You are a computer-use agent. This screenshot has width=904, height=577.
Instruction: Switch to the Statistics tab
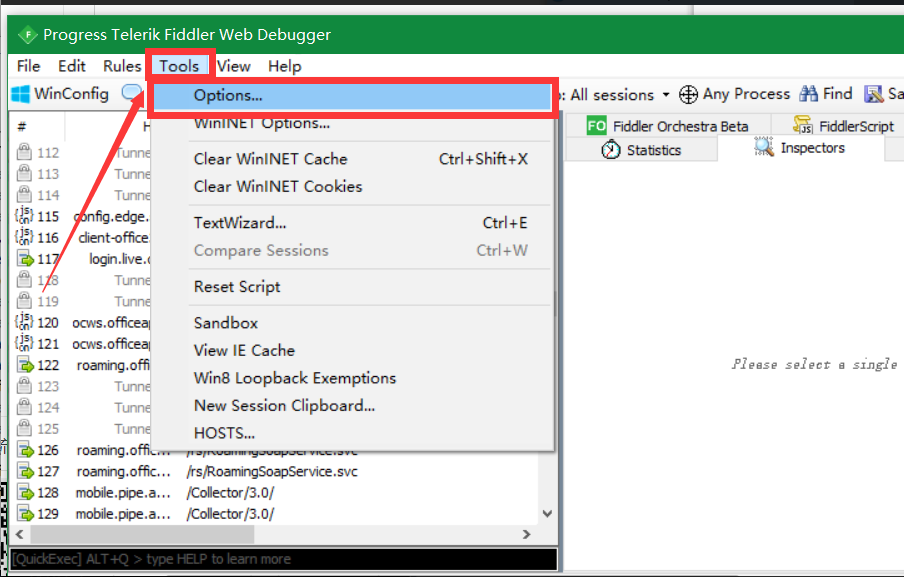tap(641, 150)
